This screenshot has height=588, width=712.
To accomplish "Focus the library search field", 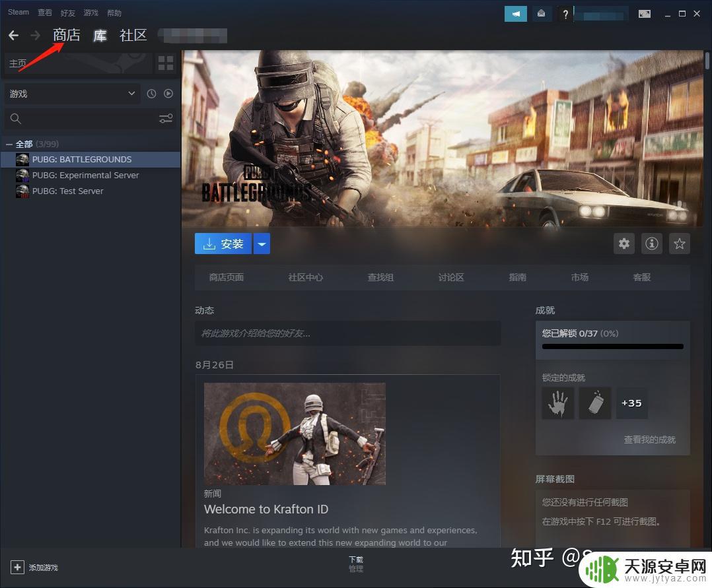I will (x=90, y=118).
